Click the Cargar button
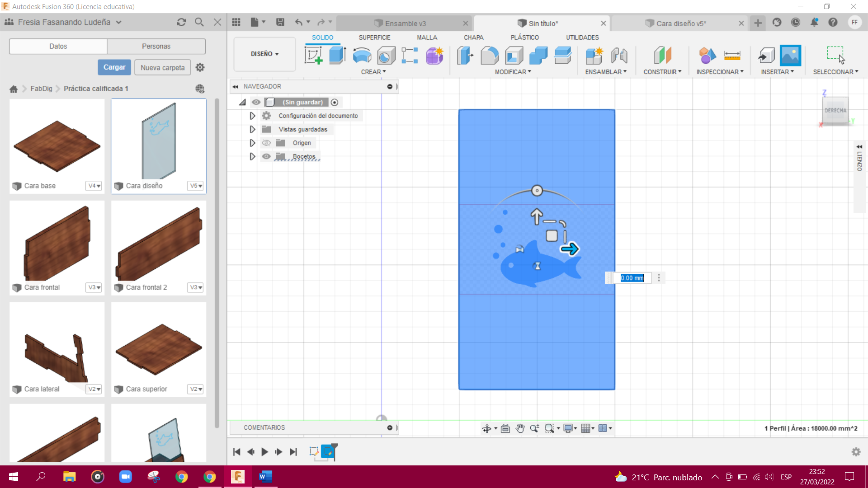868x488 pixels. 114,67
